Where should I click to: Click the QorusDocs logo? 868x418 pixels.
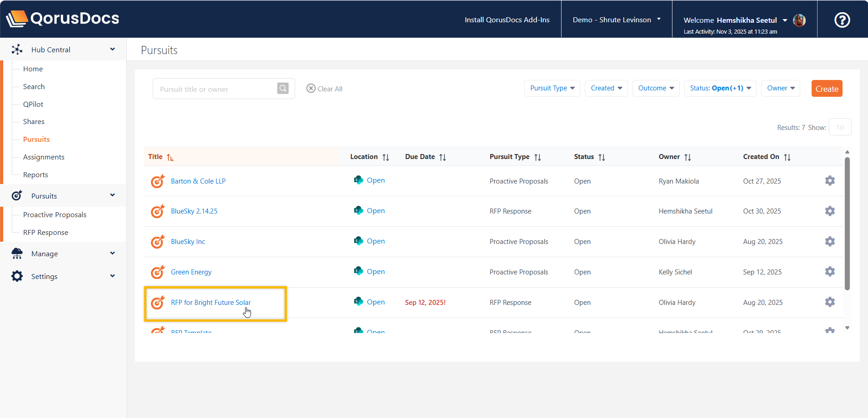click(x=63, y=19)
